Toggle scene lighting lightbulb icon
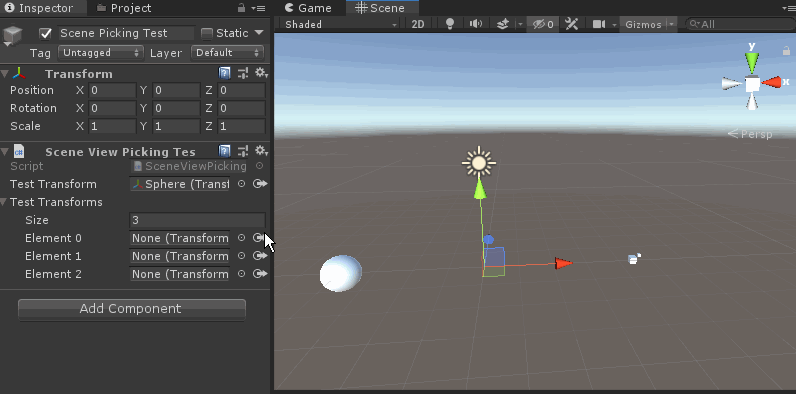This screenshot has width=796, height=394. 449,24
